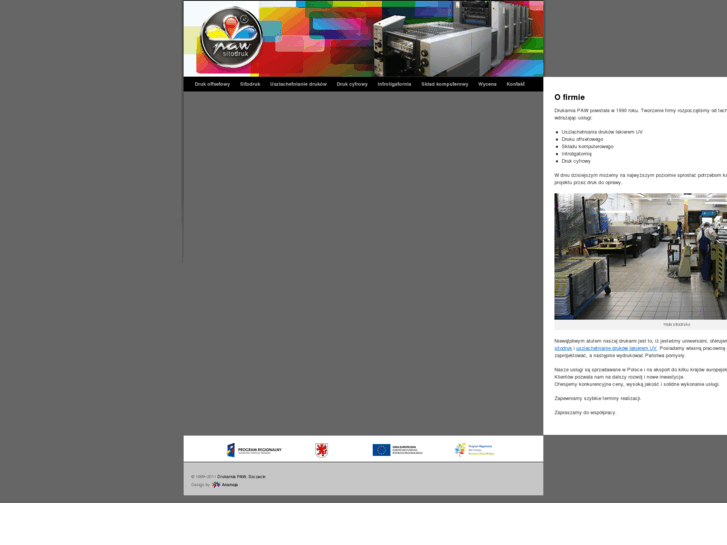Viewport: 727px width, 545px height.
Task: Click 'Zapraszamy do współpracy.' text
Action: 585,413
